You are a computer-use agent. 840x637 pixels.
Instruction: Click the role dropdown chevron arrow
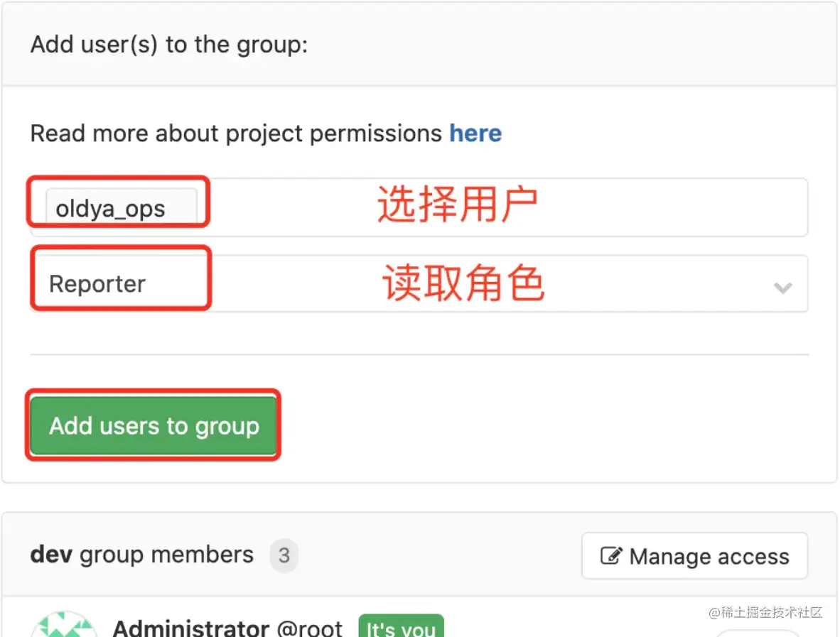point(782,288)
